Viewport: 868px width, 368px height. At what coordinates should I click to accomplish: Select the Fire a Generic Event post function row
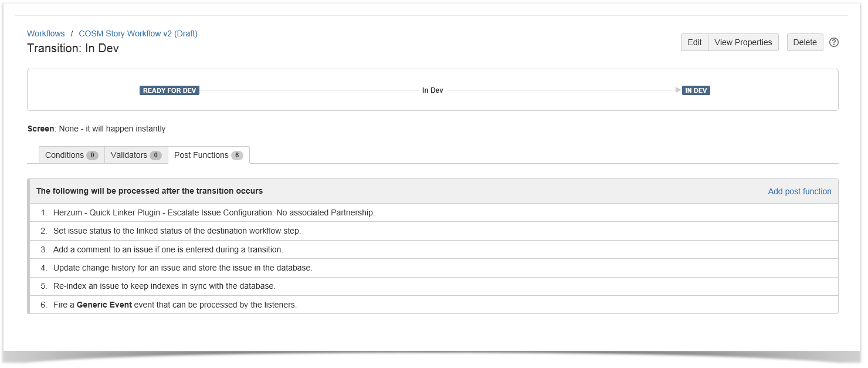175,305
